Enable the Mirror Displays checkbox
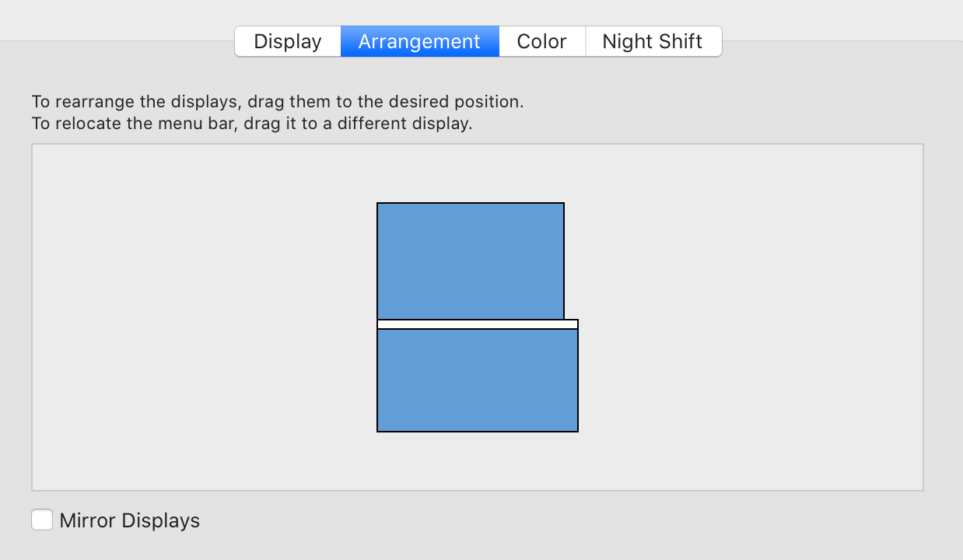Image resolution: width=963 pixels, height=560 pixels. click(42, 520)
